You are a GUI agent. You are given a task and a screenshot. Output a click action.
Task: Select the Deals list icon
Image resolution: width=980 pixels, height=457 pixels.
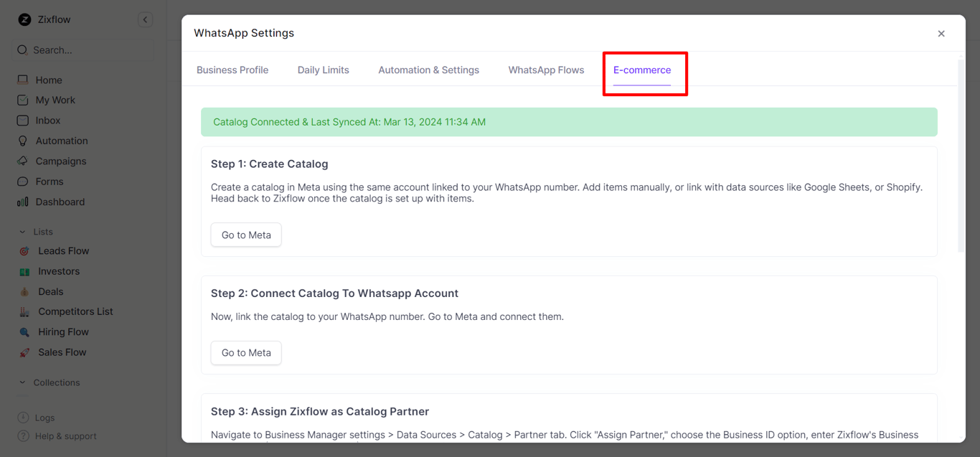(24, 291)
